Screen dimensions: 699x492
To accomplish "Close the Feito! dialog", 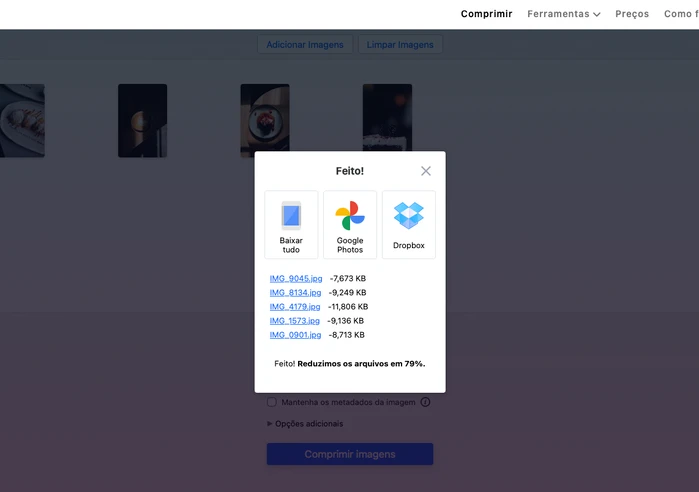I will coord(426,171).
